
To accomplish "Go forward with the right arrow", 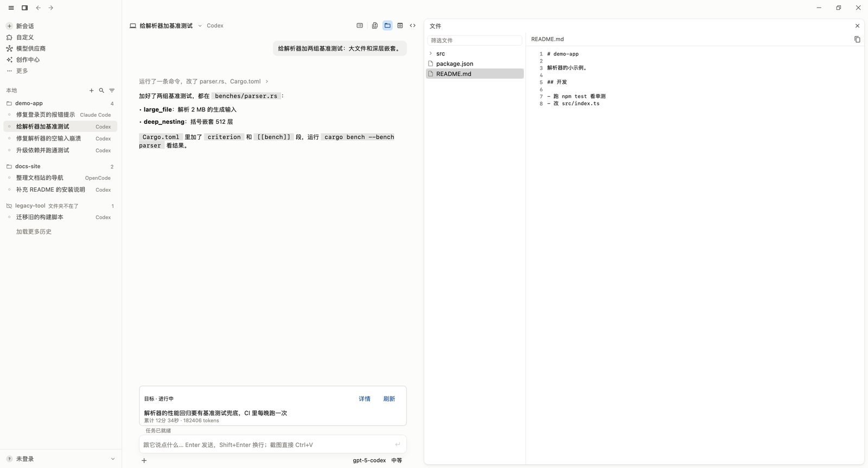I will (x=51, y=8).
